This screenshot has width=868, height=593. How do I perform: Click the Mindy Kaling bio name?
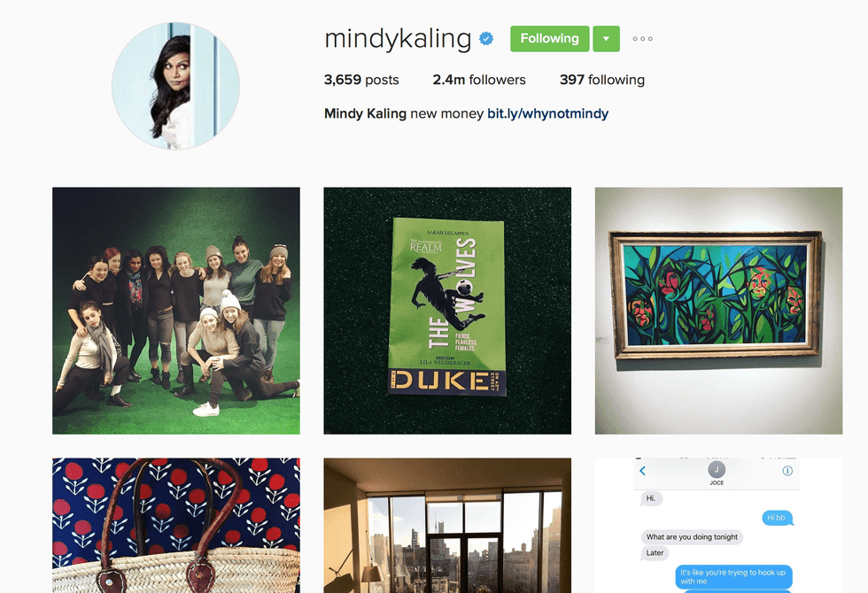[365, 113]
